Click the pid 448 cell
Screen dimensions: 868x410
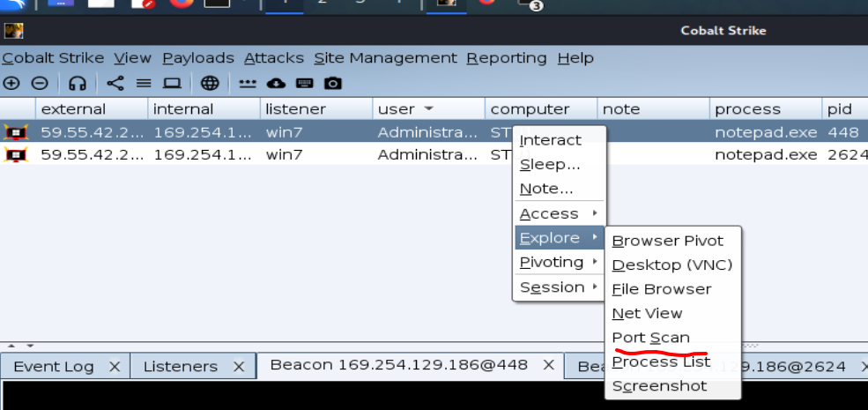[843, 132]
